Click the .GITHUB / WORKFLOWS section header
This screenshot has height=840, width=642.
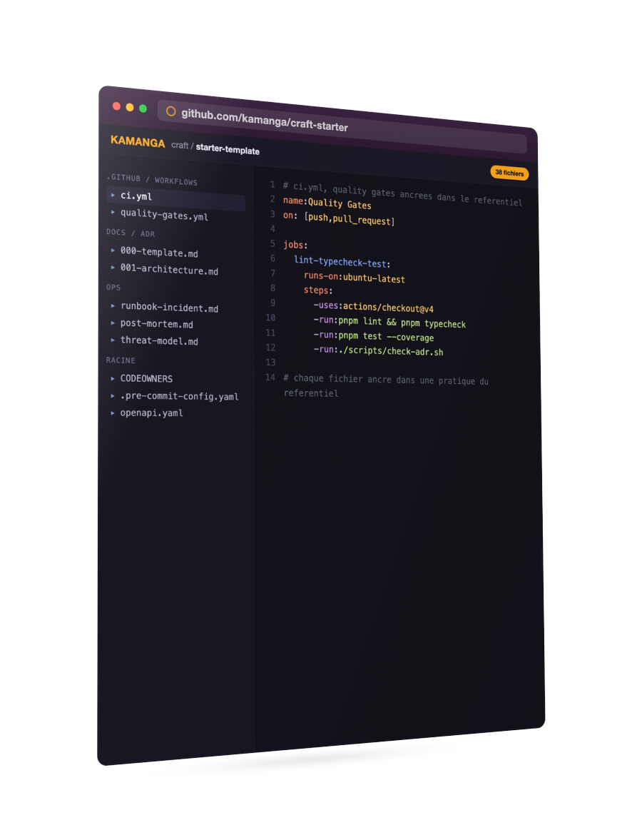(x=152, y=179)
